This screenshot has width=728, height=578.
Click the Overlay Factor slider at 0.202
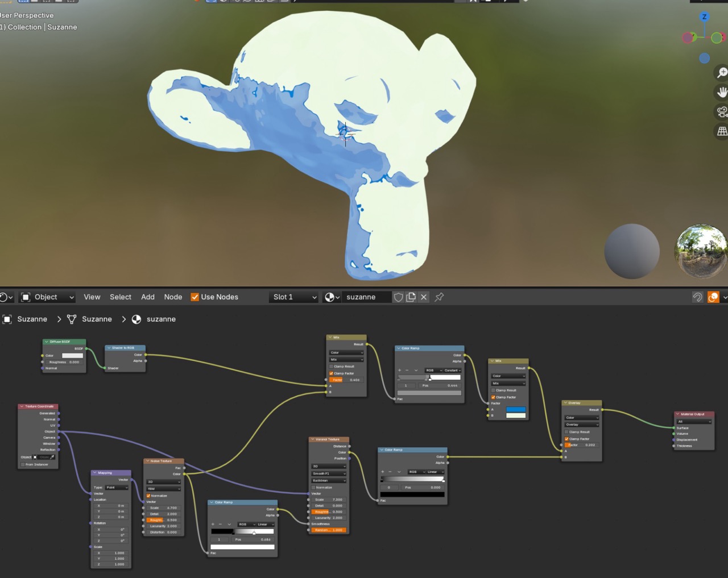tap(581, 445)
